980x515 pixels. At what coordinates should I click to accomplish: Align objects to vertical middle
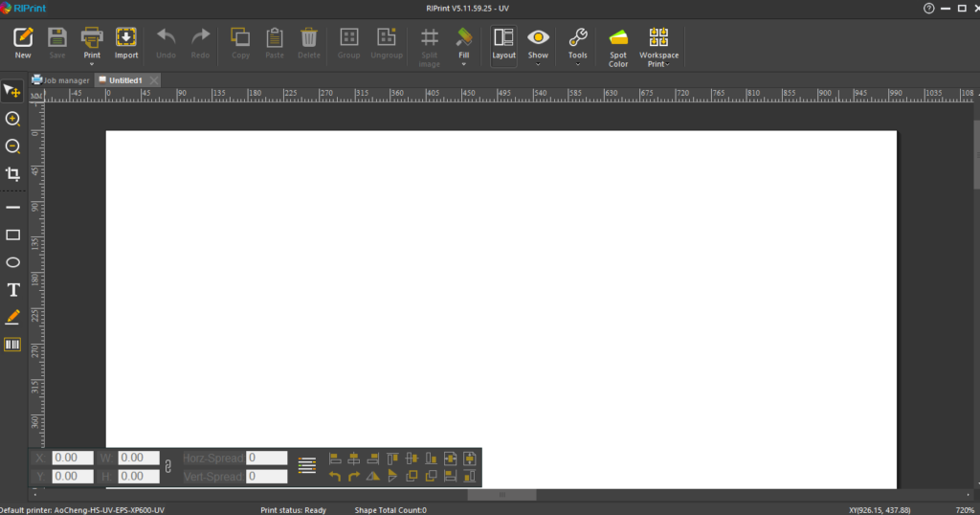click(x=412, y=459)
